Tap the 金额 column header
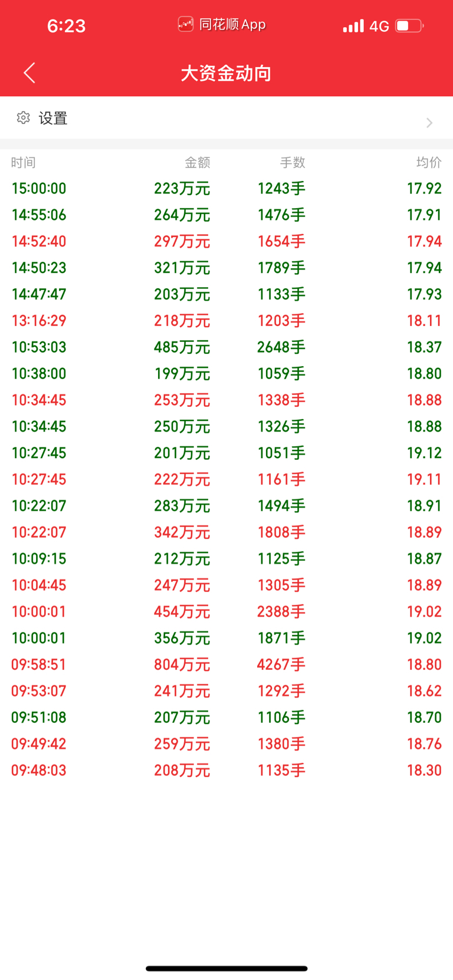 (197, 162)
